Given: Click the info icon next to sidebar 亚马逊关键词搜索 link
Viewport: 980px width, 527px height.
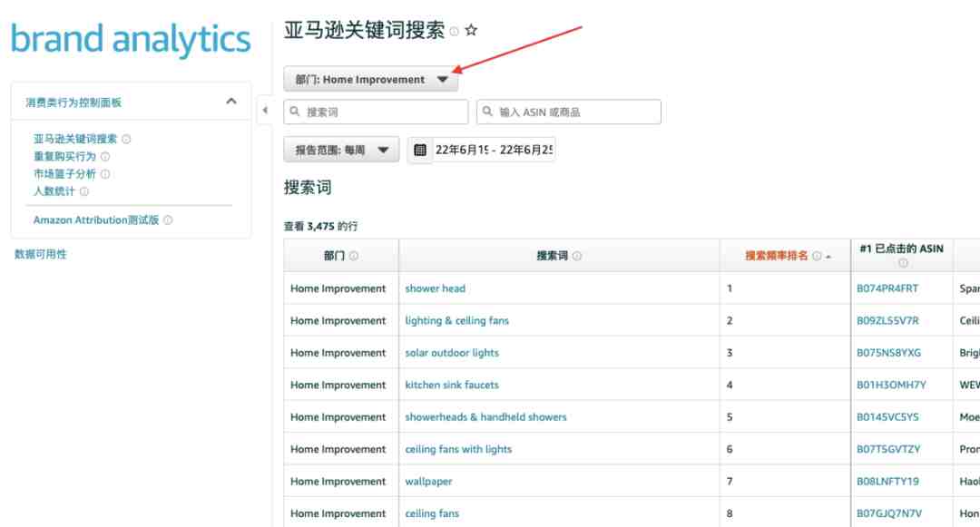Looking at the screenshot, I should pyautogui.click(x=126, y=140).
